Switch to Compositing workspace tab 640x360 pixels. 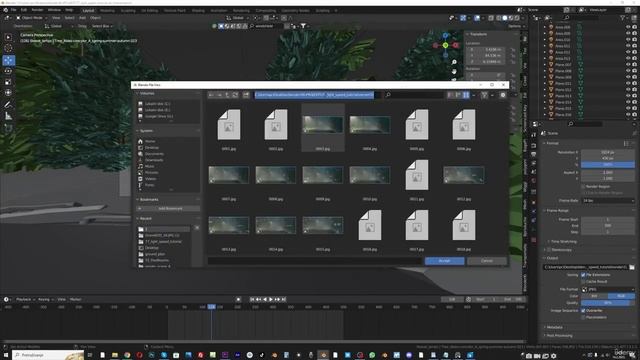[x=265, y=10]
